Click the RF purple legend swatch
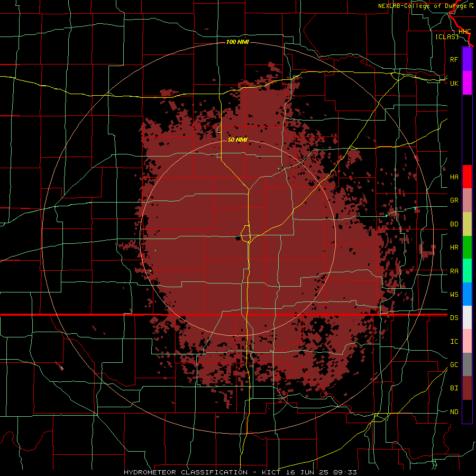The image size is (476, 476). coord(467,59)
